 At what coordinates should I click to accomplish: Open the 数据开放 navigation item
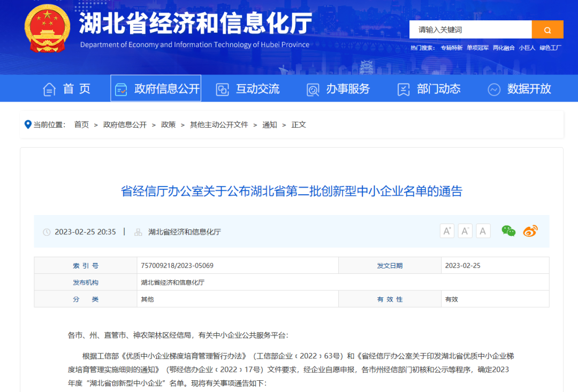tap(519, 89)
